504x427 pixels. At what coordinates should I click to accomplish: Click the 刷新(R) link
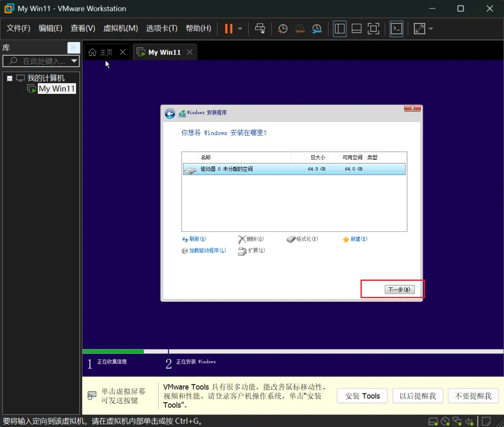(x=194, y=239)
